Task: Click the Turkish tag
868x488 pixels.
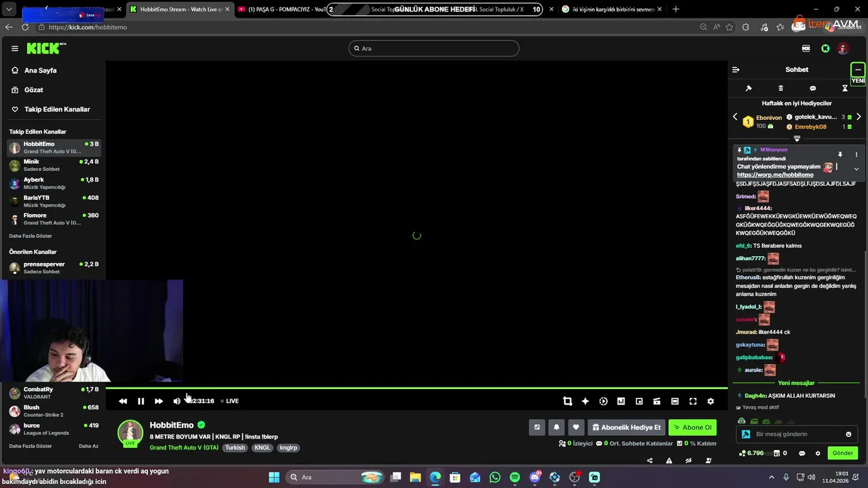Action: (x=235, y=447)
